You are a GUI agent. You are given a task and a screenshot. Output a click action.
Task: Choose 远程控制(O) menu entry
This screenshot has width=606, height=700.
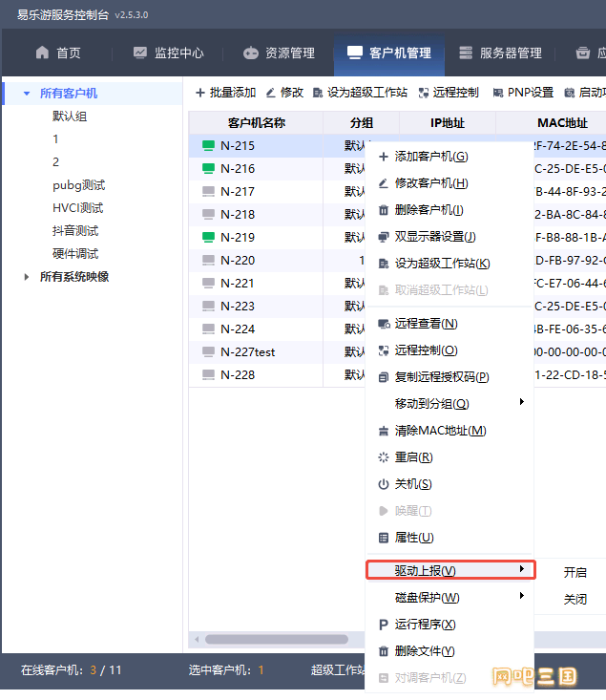click(x=449, y=350)
